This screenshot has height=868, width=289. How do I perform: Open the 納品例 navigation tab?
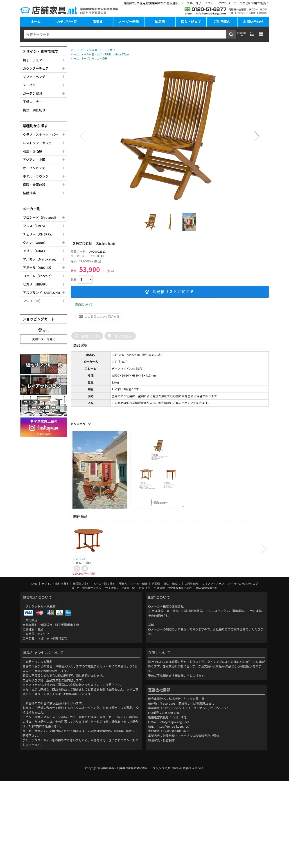[160, 22]
